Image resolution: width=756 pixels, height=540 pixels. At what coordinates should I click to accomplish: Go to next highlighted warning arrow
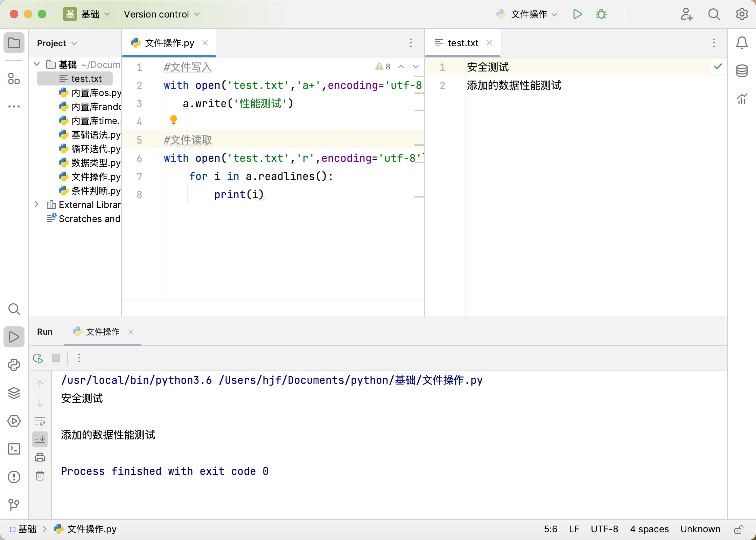click(x=416, y=67)
